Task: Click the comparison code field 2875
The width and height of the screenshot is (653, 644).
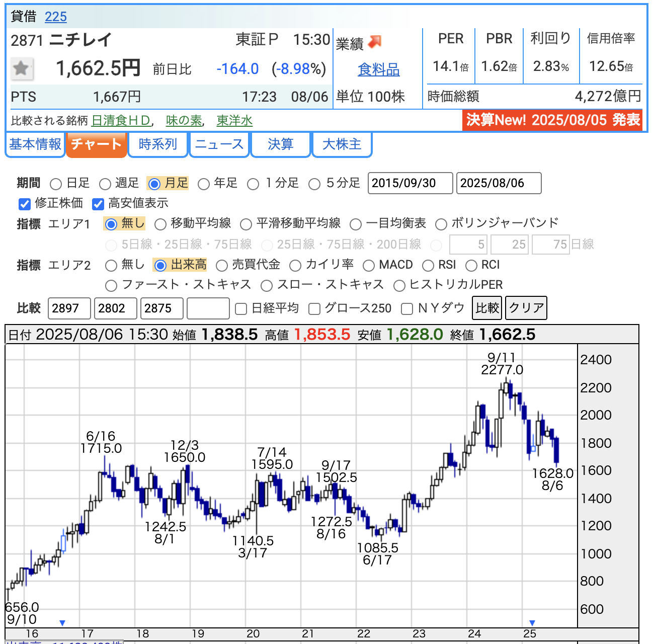Action: (x=162, y=308)
